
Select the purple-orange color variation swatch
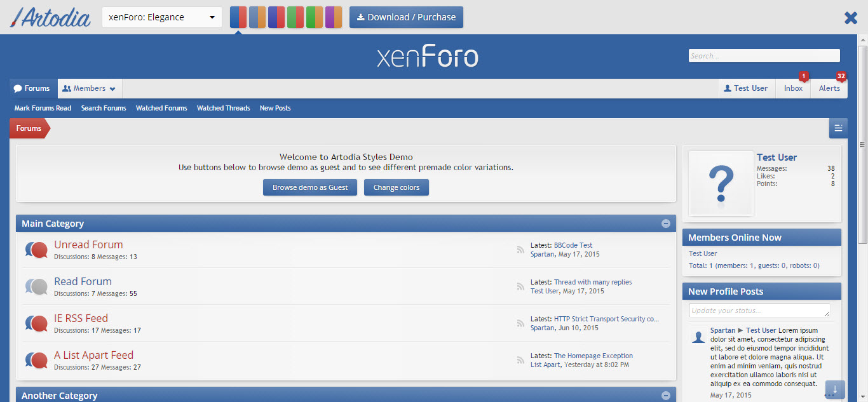tap(334, 17)
